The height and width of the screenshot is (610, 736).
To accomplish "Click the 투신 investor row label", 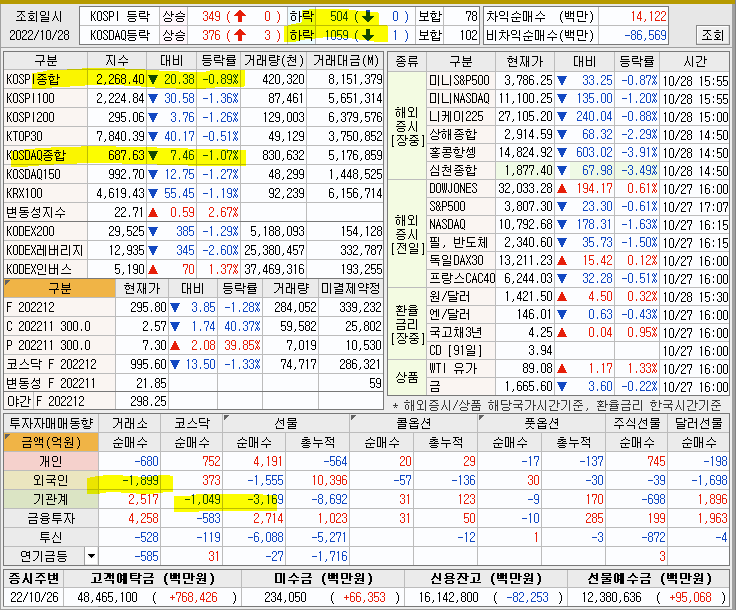I will (x=51, y=537).
